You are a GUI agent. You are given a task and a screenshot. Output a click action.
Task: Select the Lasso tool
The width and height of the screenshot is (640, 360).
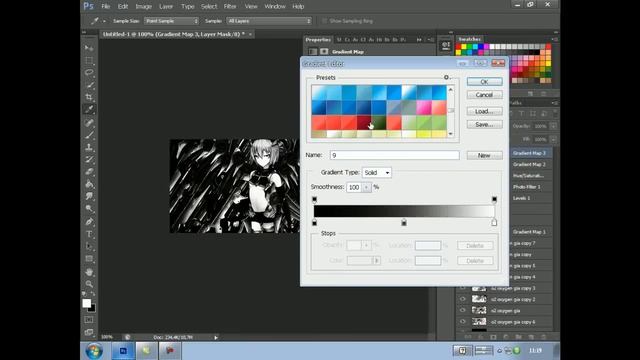coord(89,73)
